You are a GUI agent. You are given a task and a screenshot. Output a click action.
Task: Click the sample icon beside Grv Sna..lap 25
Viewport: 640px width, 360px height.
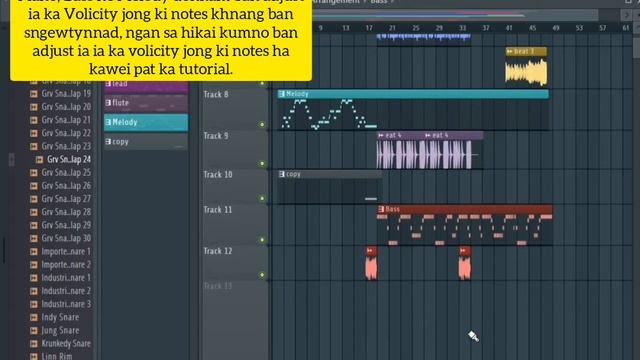tap(34, 173)
